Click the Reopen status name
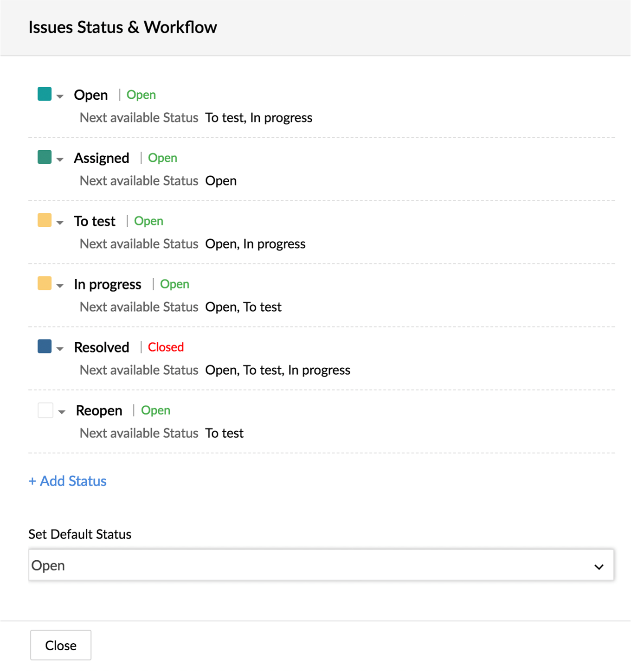The width and height of the screenshot is (631, 672). (99, 410)
